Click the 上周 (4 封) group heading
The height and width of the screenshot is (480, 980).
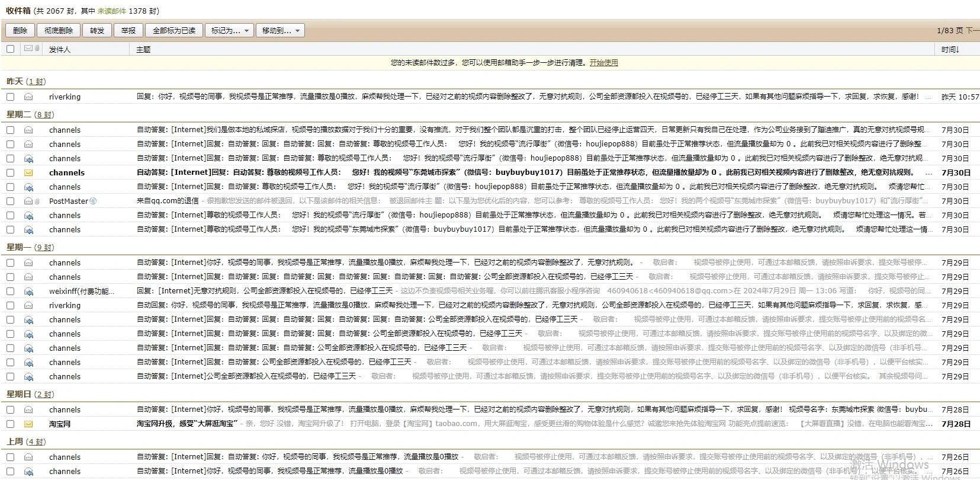coord(26,441)
